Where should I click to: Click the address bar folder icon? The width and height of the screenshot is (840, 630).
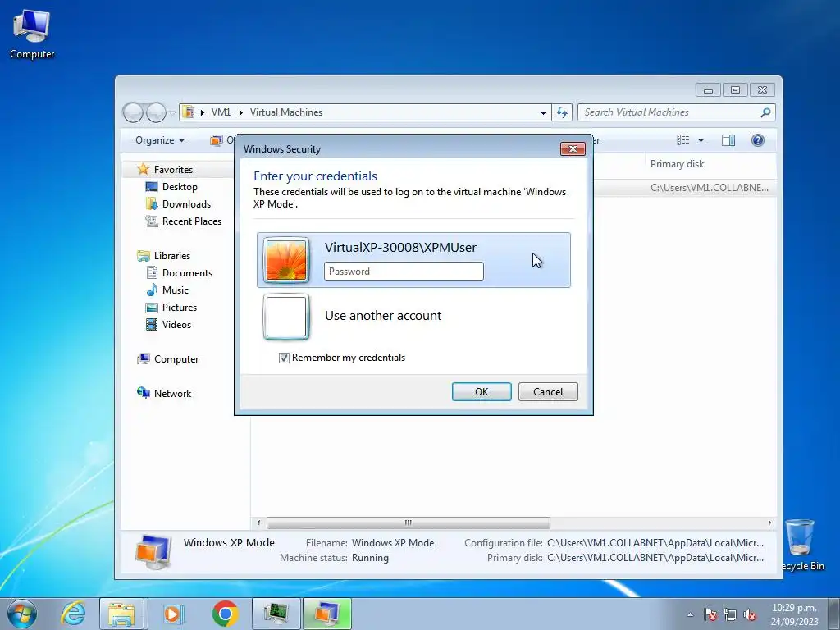[188, 112]
